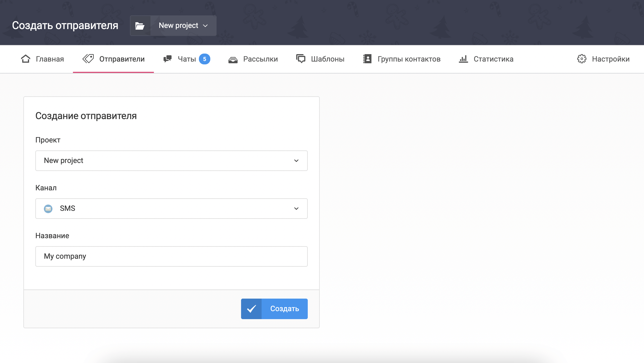Click the chevron in the Проект field
Viewport: 644px width, 363px height.
pyautogui.click(x=296, y=161)
